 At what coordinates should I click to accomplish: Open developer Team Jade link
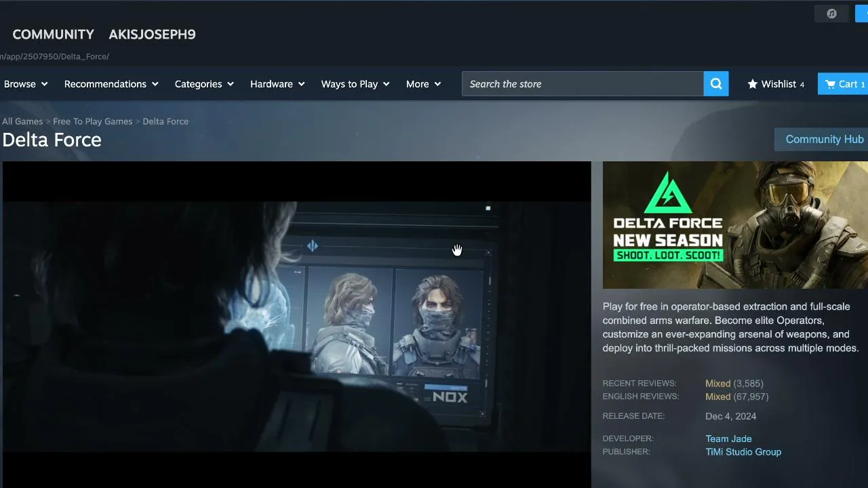click(x=728, y=439)
